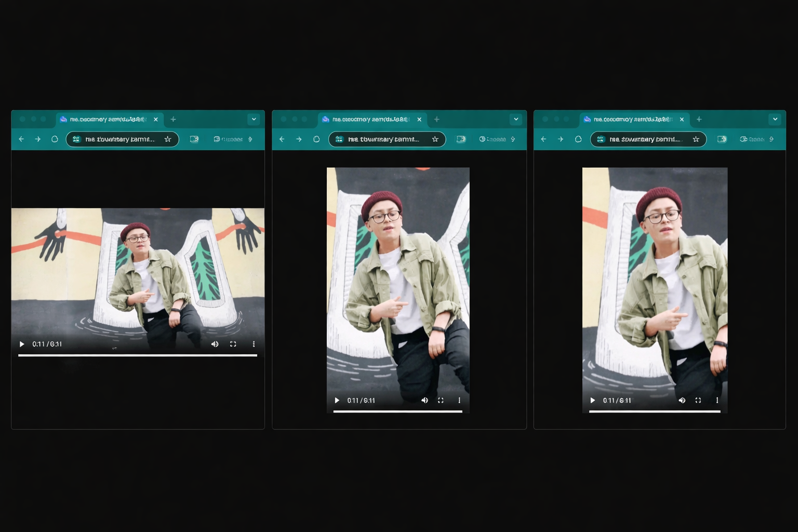Enter fullscreen on the middle window video
Screen dimensions: 798x532
coord(441,401)
